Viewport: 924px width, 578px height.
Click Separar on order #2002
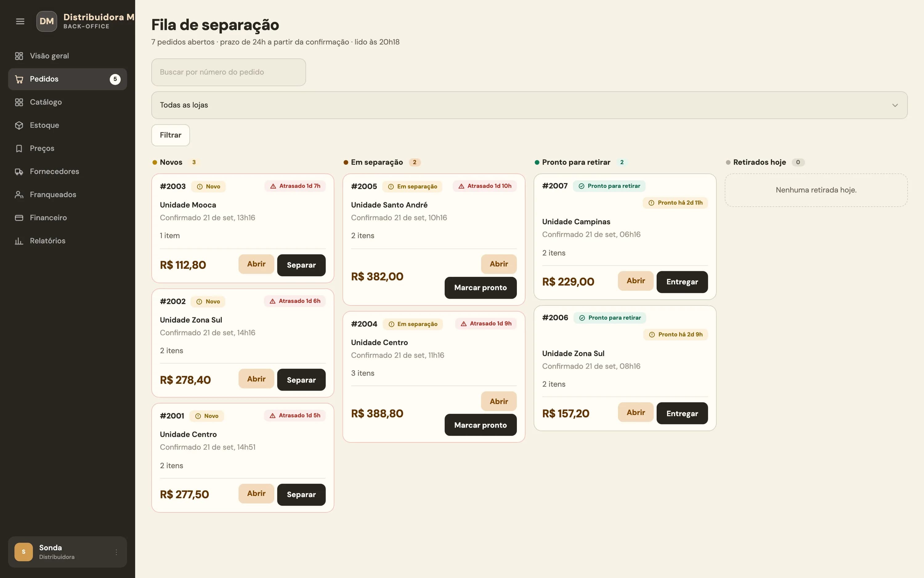(x=301, y=380)
